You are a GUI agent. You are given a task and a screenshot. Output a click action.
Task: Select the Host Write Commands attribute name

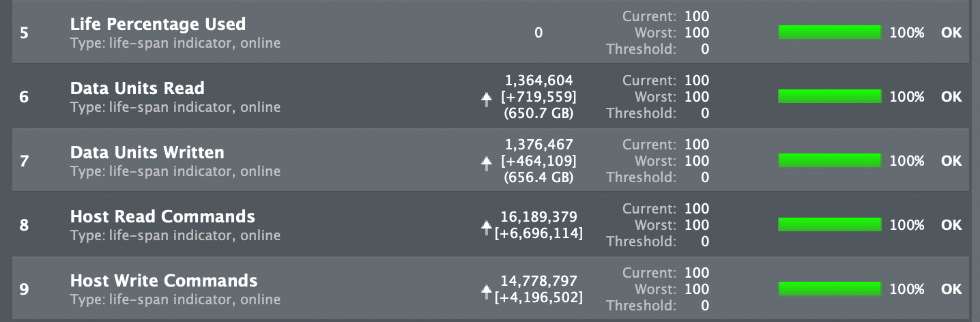pyautogui.click(x=164, y=280)
